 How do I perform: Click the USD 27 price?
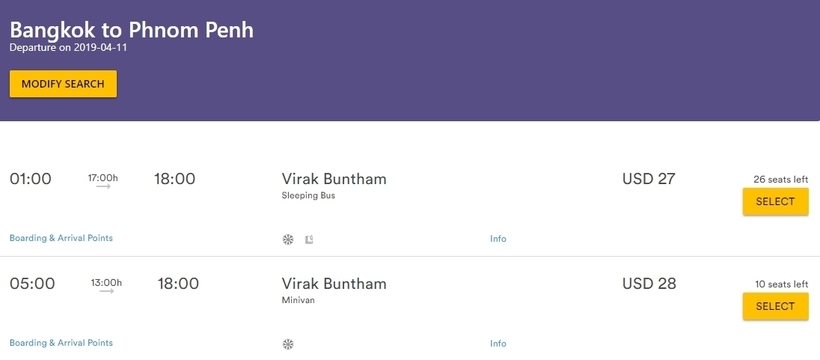click(x=649, y=179)
